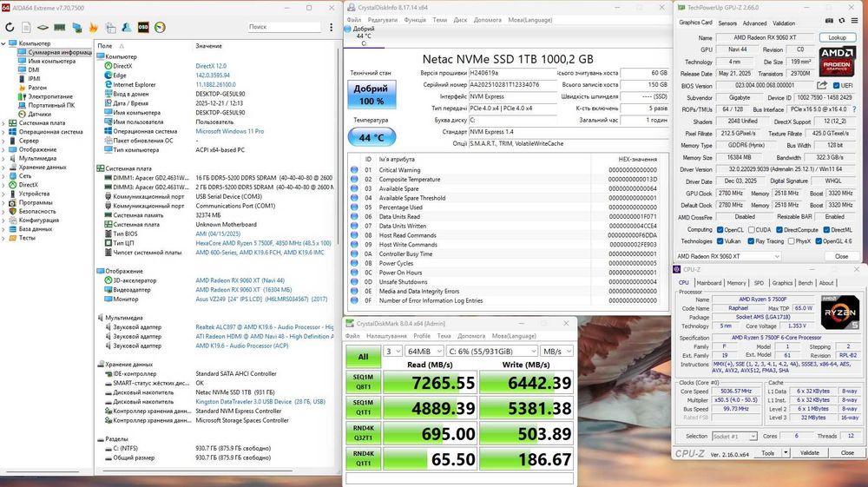Open the 64MiB test size dropdown
This screenshot has height=487, width=868.
[424, 352]
